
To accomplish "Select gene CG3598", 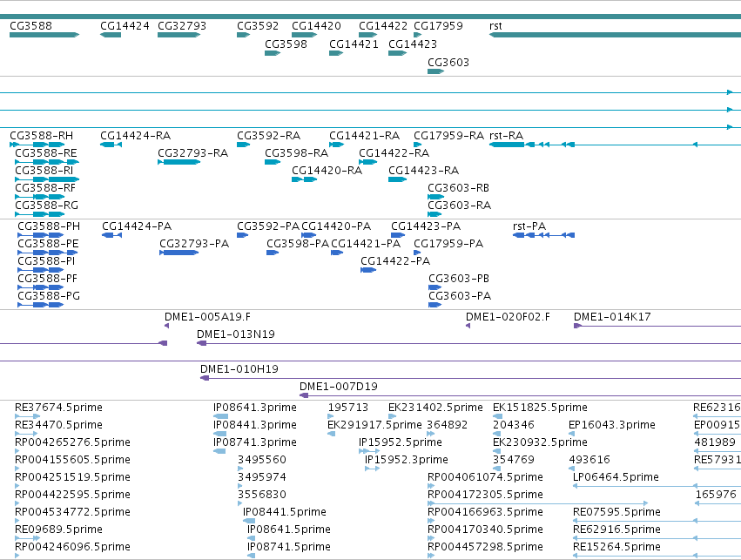I will pos(273,53).
